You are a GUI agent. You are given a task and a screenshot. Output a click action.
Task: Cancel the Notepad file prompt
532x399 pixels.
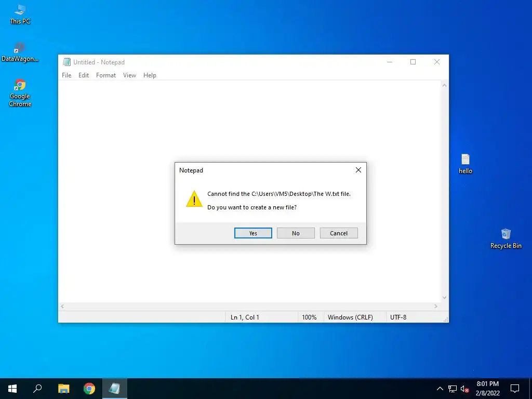coord(339,233)
